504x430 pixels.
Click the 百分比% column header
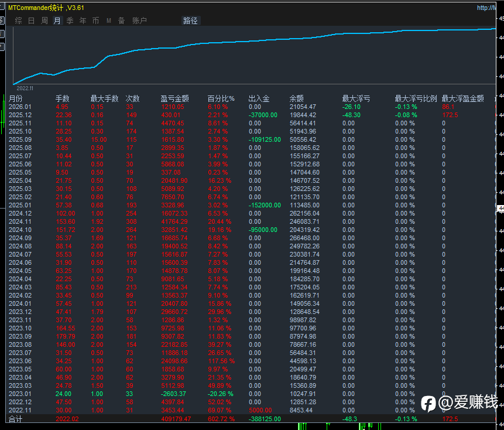221,98
